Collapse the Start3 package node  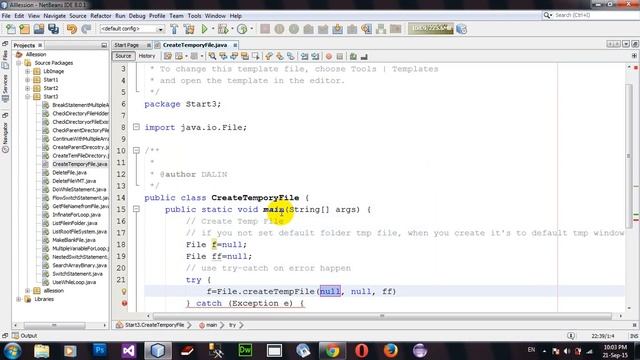click(27, 97)
